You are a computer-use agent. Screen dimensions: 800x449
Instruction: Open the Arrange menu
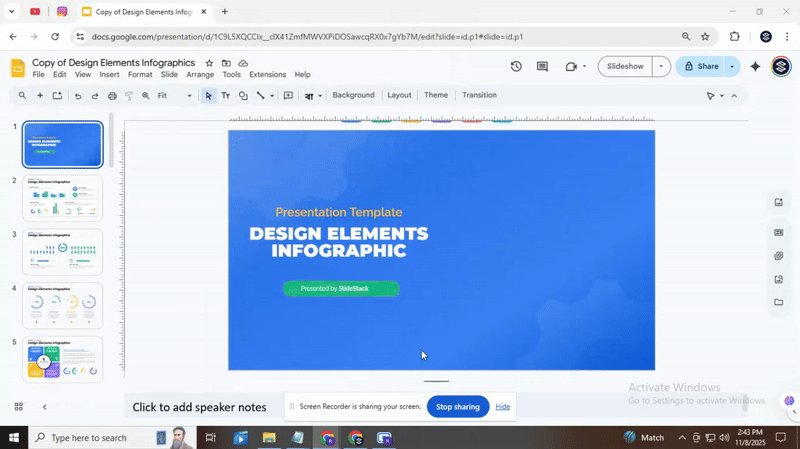[200, 75]
